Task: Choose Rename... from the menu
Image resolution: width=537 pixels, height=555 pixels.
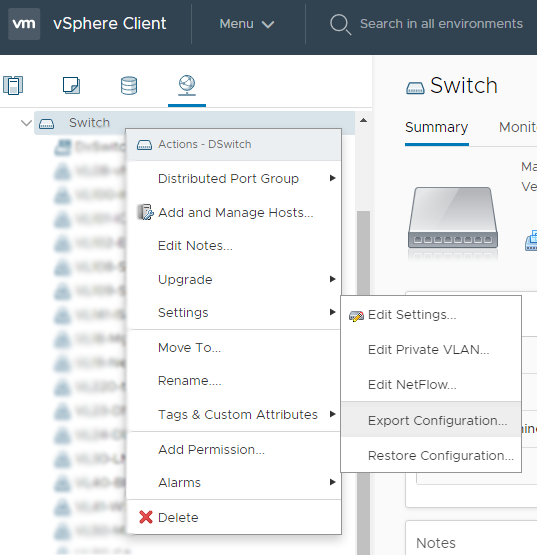Action: [234, 381]
